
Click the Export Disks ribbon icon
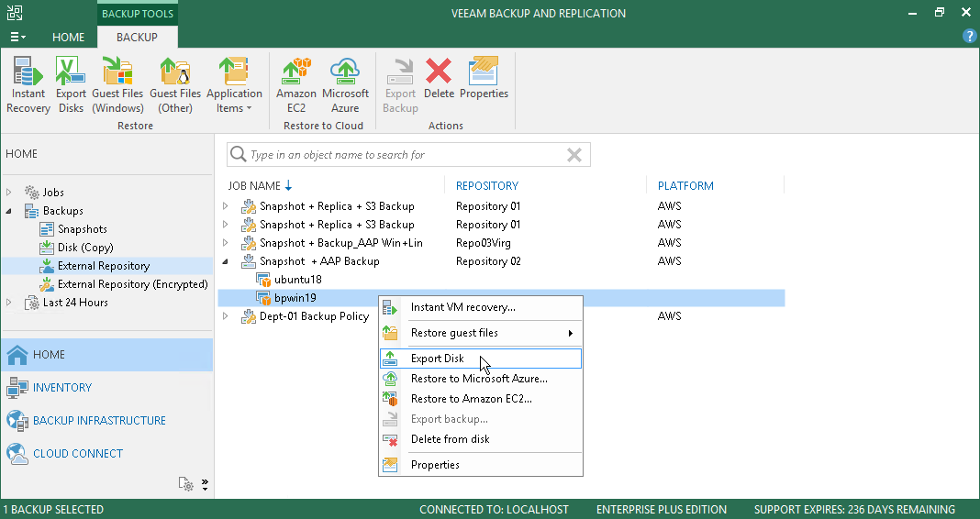[x=71, y=85]
